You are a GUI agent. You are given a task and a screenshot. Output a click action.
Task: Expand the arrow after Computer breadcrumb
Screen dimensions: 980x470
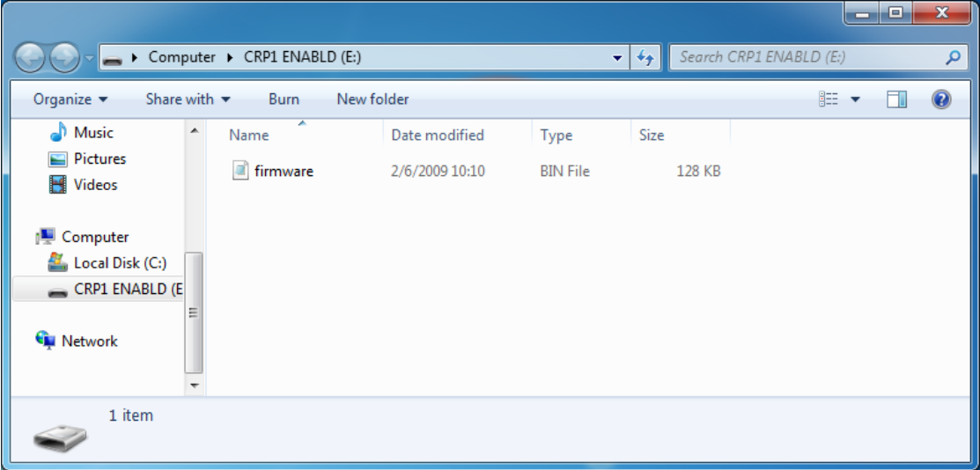(x=230, y=57)
